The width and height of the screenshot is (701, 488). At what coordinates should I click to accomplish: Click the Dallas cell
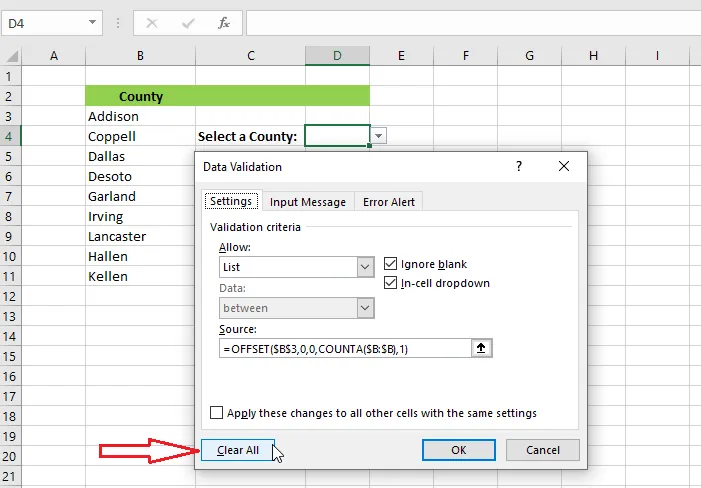tap(140, 156)
